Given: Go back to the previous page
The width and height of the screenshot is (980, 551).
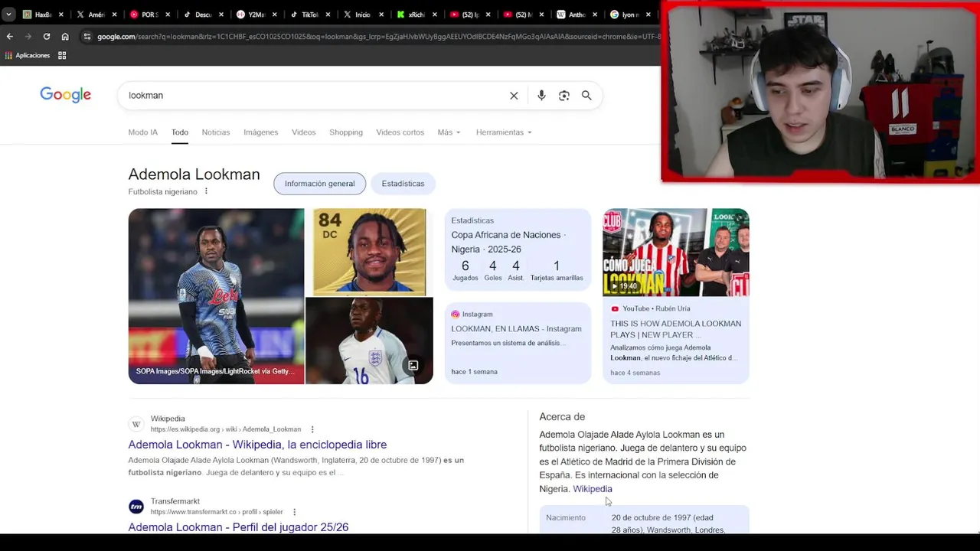Looking at the screenshot, I should 9,36.
